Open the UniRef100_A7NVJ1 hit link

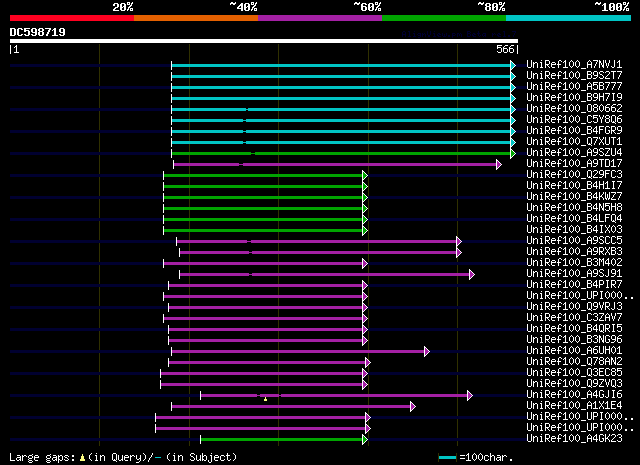574,65
